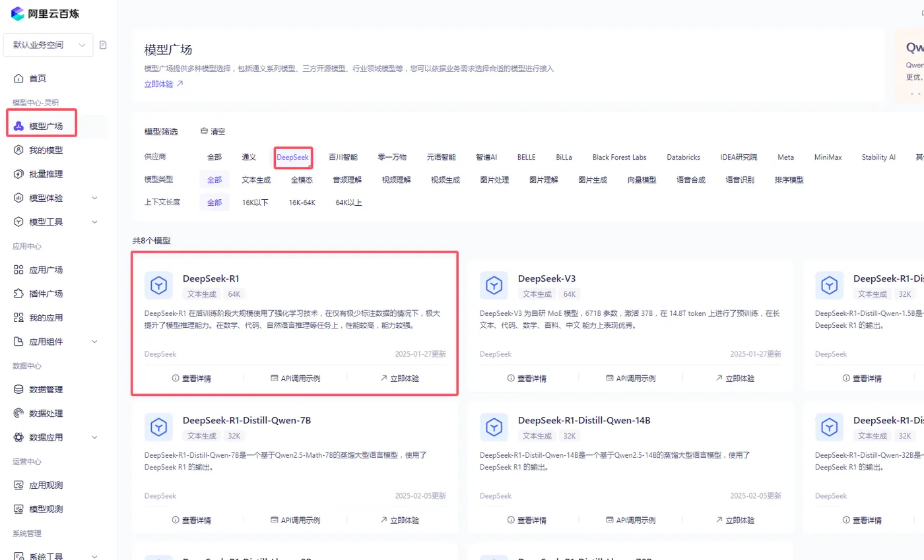
Task: Open API调用示例 on the DeepSeek-R1-Distill-Qwen-7B card
Action: point(296,520)
